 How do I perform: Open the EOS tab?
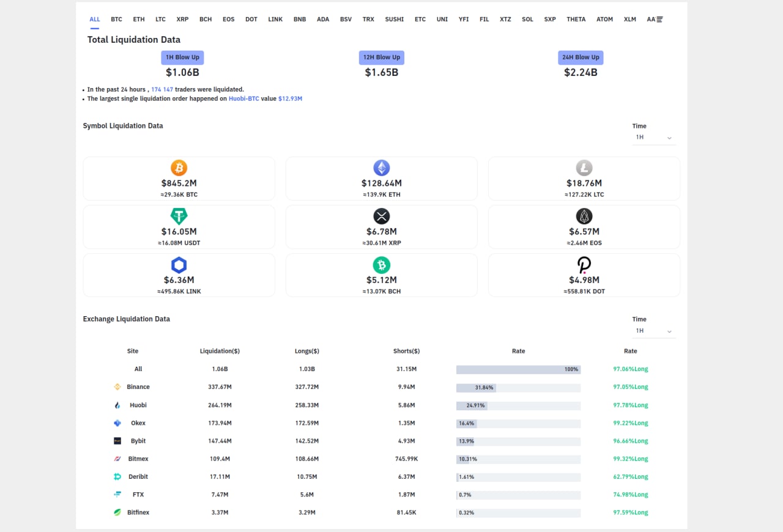[229, 20]
